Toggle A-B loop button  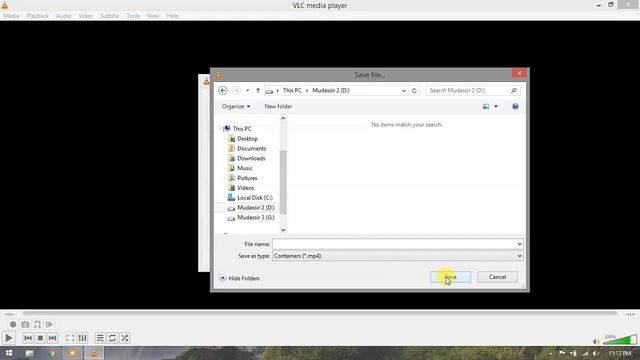click(x=38, y=324)
